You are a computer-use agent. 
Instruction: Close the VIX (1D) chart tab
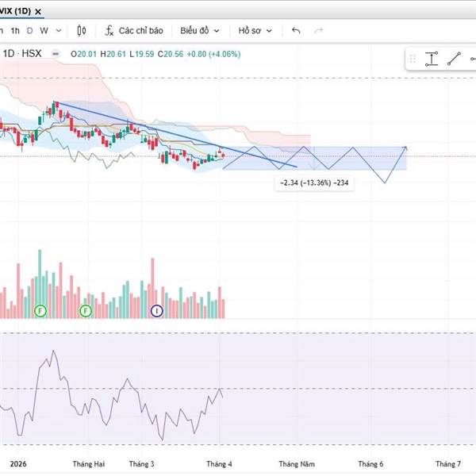pyautogui.click(x=38, y=12)
